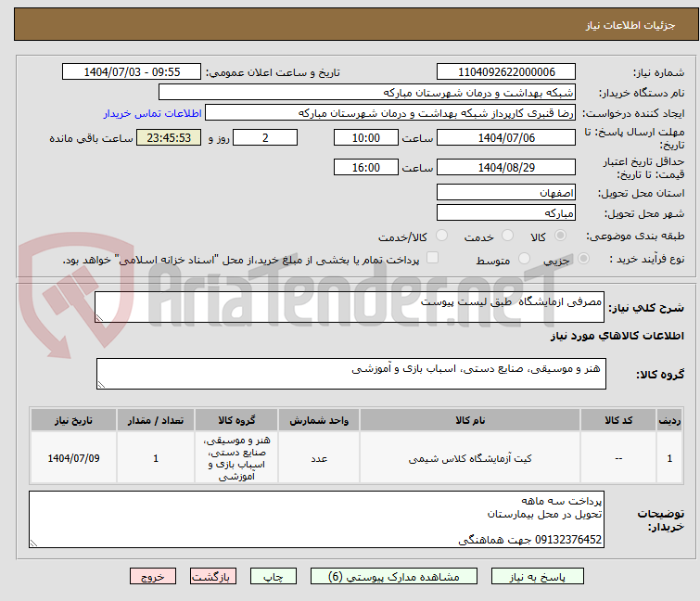700x601 pixels.
Task: Click the جزئیات اطلاعات نیاز header title
Action: point(630,25)
